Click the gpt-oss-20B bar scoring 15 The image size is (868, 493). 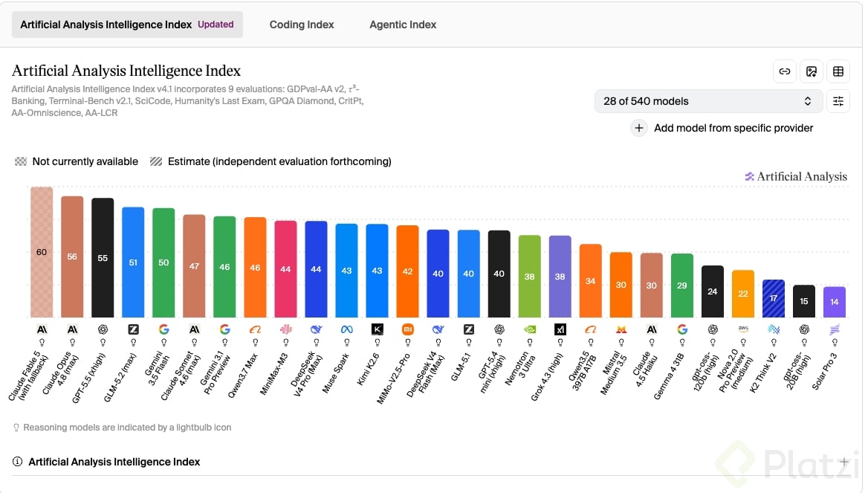click(x=804, y=301)
